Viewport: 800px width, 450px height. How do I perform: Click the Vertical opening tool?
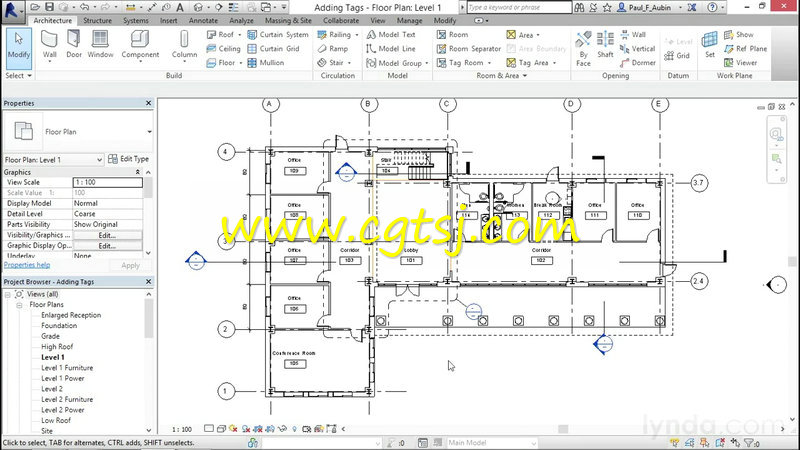tap(637, 48)
